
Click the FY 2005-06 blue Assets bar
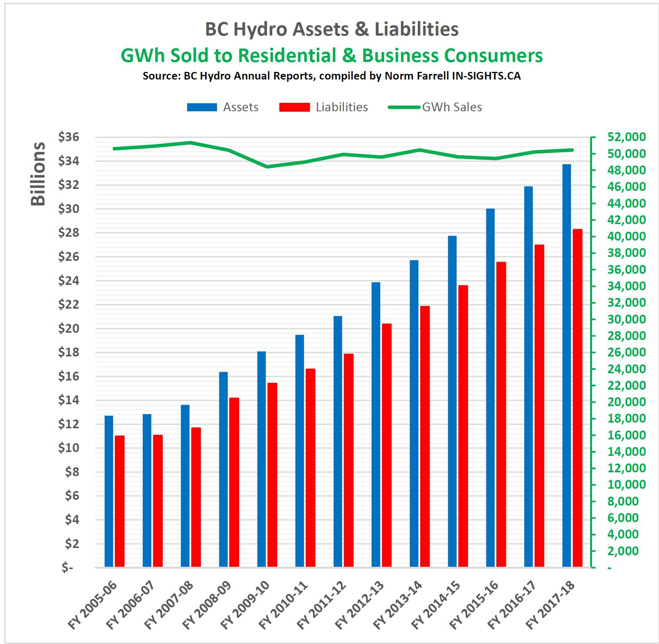coord(109,491)
